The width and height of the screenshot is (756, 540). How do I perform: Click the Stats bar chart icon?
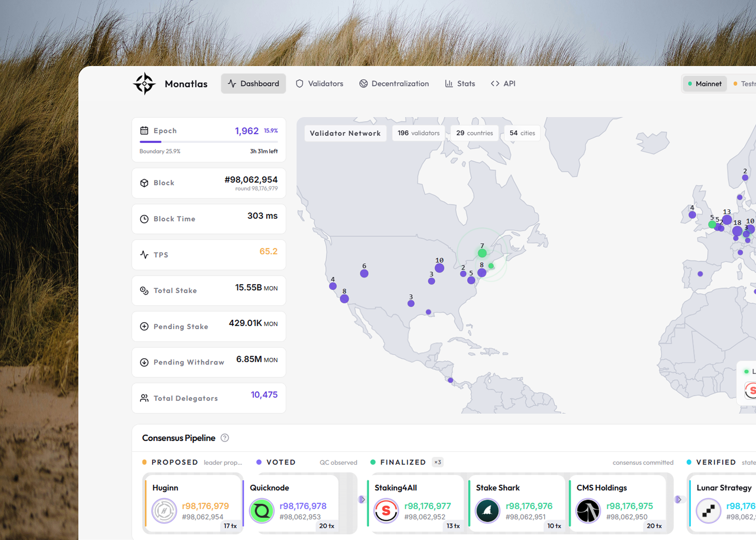pyautogui.click(x=449, y=84)
